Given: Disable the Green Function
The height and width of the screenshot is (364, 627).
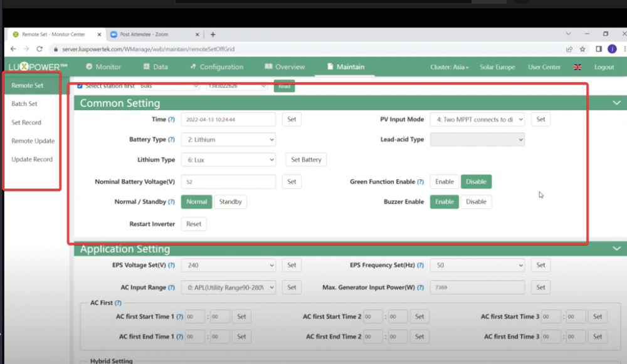Looking at the screenshot, I should (476, 182).
